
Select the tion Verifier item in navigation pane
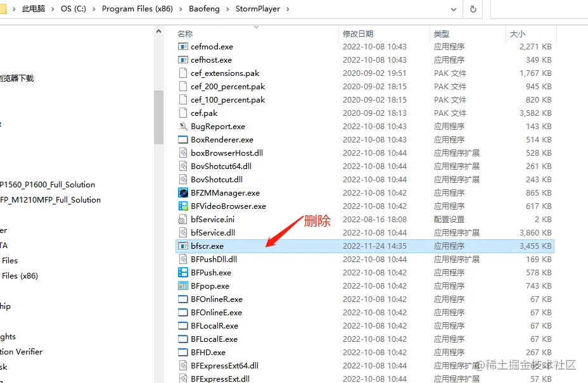[x=22, y=351]
